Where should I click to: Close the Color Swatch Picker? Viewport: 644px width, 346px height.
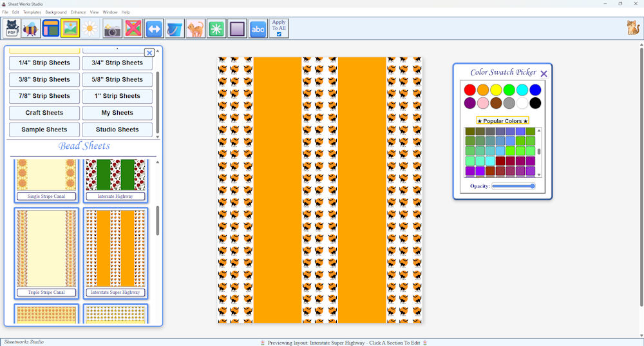point(544,73)
